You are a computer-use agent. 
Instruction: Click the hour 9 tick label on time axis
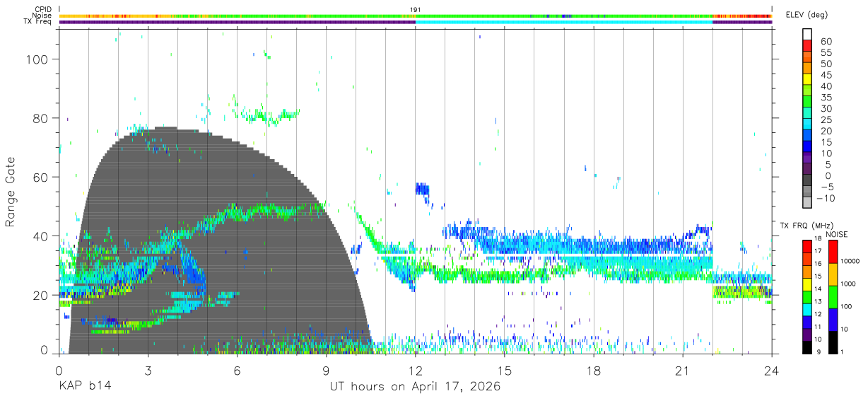pos(327,371)
